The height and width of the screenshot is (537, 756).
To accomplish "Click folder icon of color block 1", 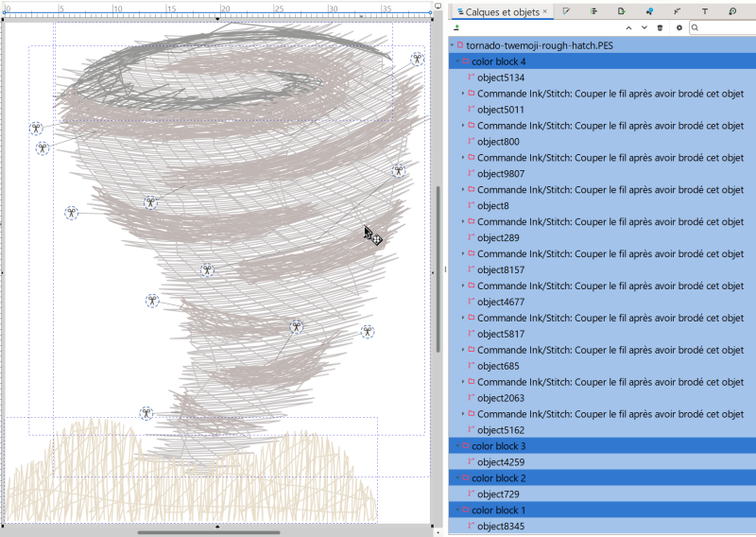I will pyautogui.click(x=466, y=510).
